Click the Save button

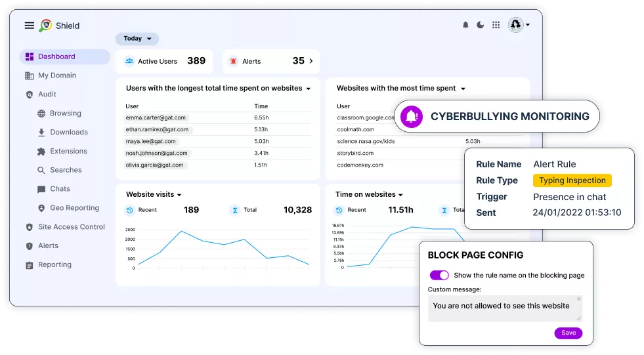tap(568, 333)
